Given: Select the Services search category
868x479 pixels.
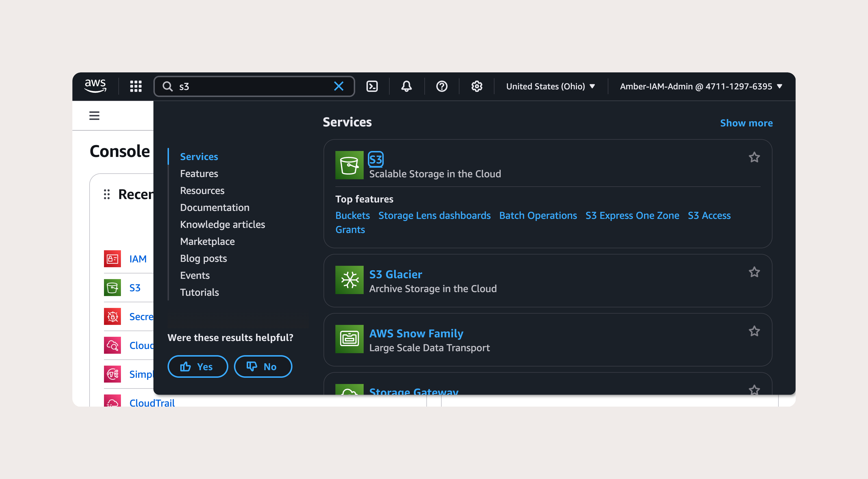Looking at the screenshot, I should click(199, 157).
